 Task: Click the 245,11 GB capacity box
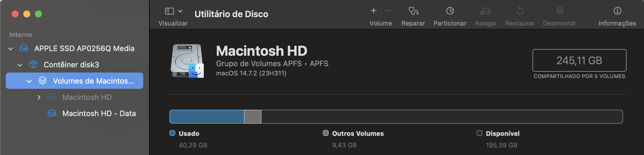(x=579, y=60)
